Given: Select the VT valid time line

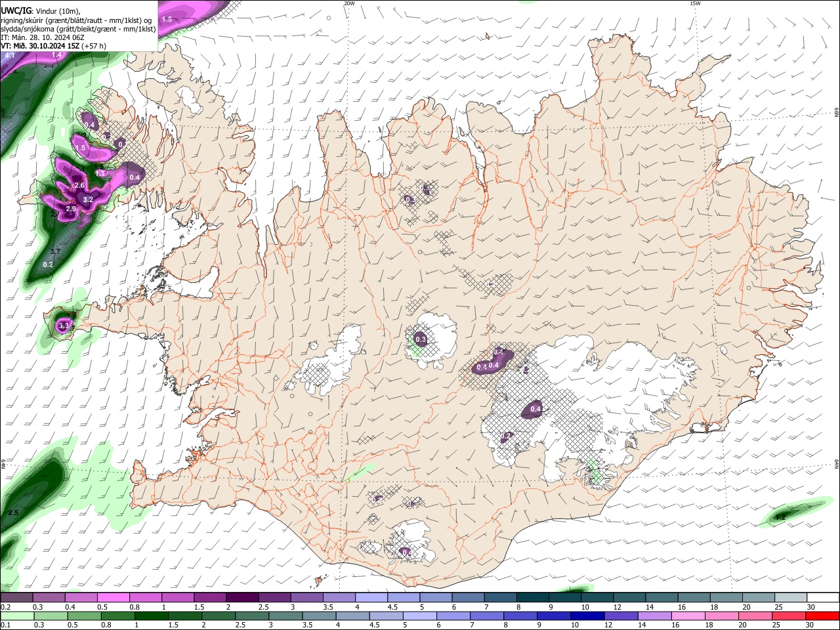Looking at the screenshot, I should (54, 46).
